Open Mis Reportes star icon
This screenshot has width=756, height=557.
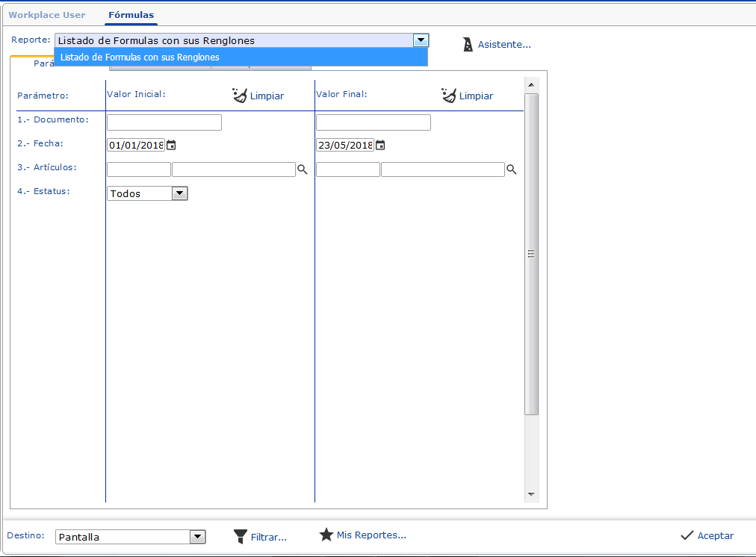point(326,535)
